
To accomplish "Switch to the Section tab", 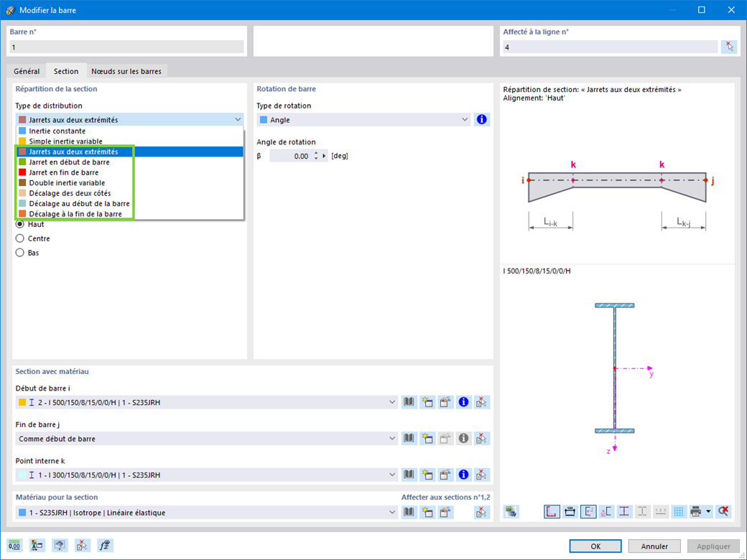I will click(66, 71).
